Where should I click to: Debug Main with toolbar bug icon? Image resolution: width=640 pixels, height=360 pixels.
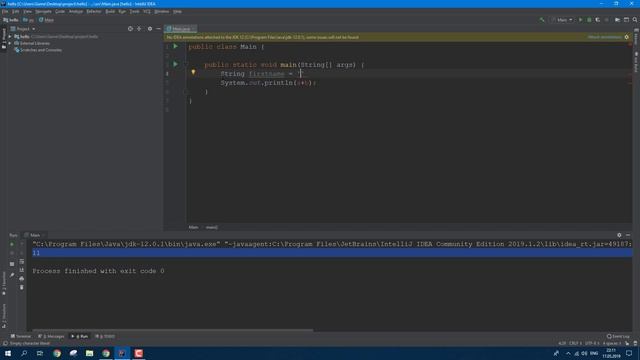coord(589,20)
